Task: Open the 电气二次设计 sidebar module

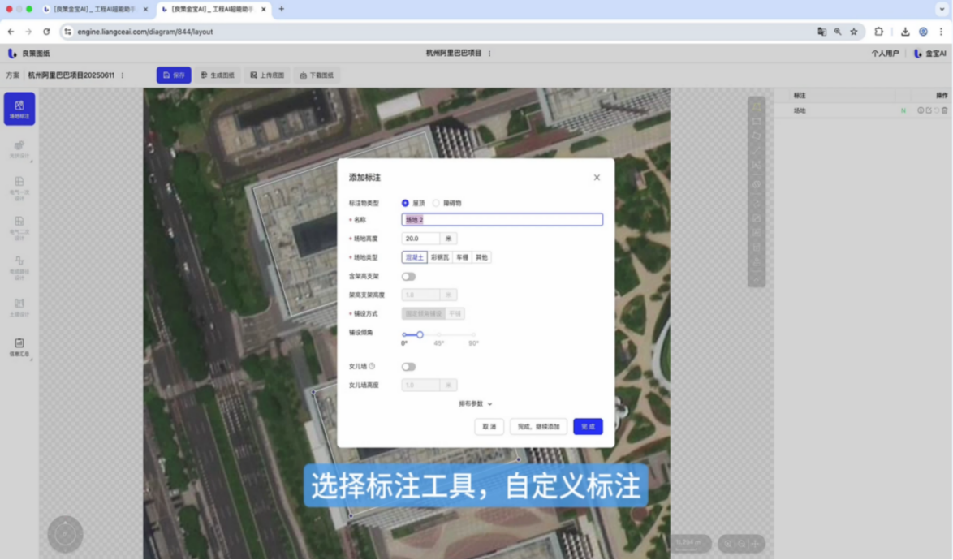Action: (19, 228)
